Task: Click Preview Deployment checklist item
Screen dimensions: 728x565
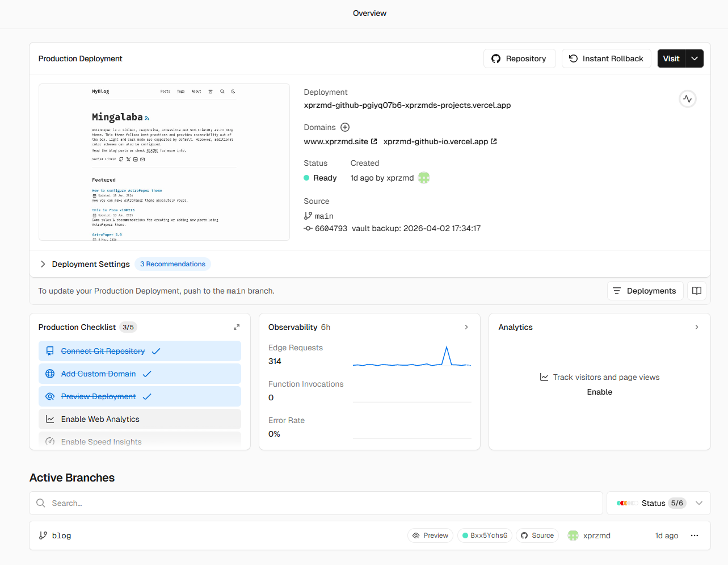Action: tap(140, 396)
